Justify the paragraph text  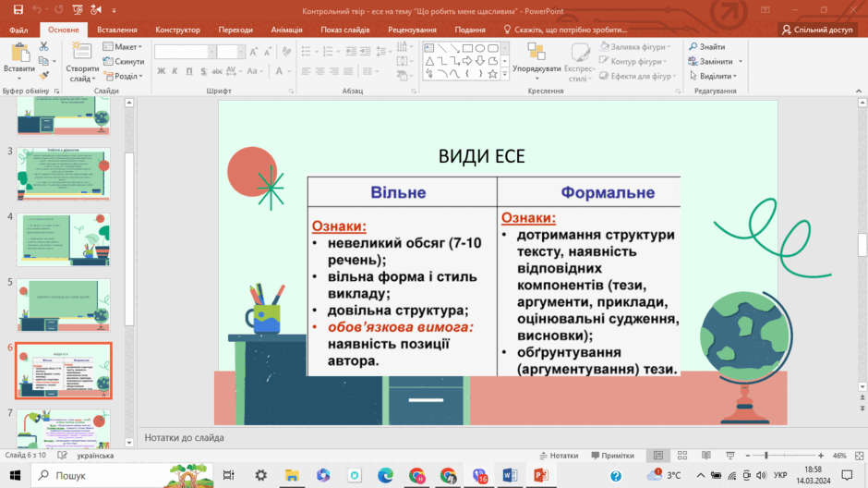click(347, 71)
